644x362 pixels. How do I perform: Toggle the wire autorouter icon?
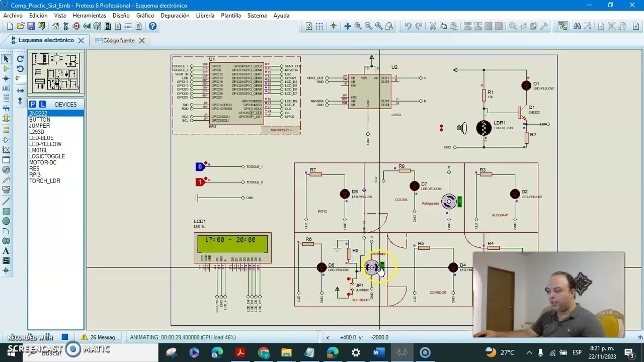562,26
